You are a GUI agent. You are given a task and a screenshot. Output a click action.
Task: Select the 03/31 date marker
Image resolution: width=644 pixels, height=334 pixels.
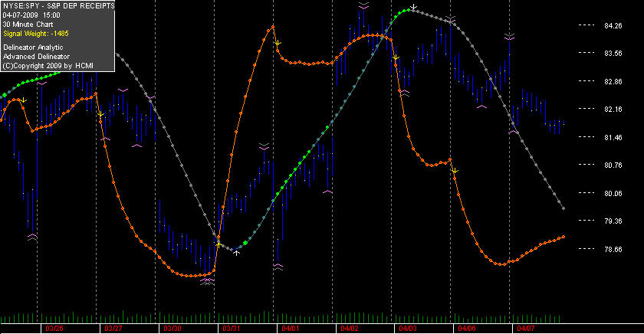coord(232,329)
